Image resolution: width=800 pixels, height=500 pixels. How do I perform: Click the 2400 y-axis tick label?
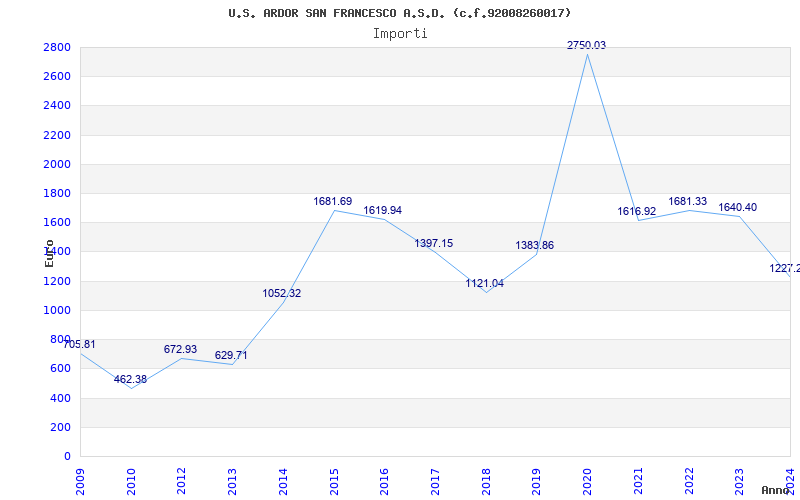(57, 106)
